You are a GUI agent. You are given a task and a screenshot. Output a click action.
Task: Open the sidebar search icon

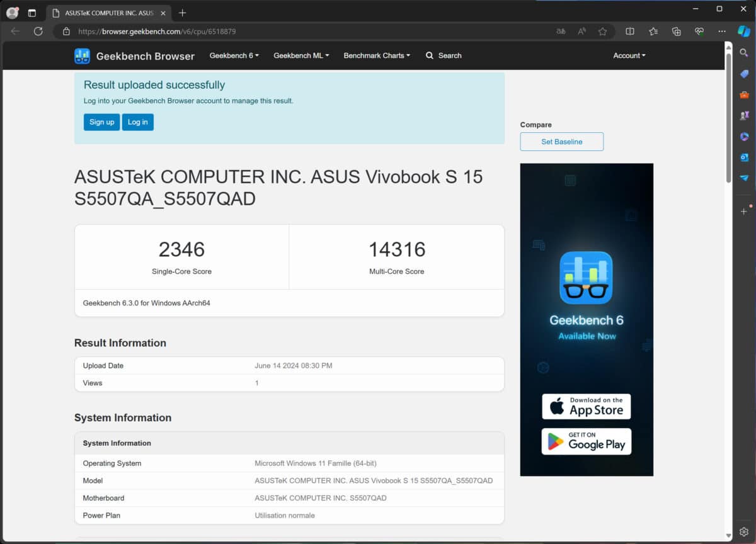744,54
